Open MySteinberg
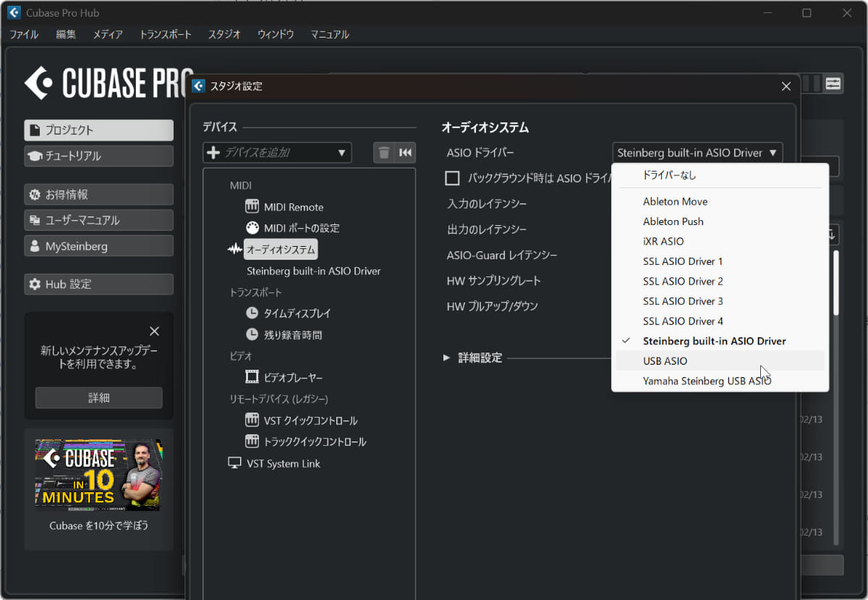The width and height of the screenshot is (868, 600). 98,246
